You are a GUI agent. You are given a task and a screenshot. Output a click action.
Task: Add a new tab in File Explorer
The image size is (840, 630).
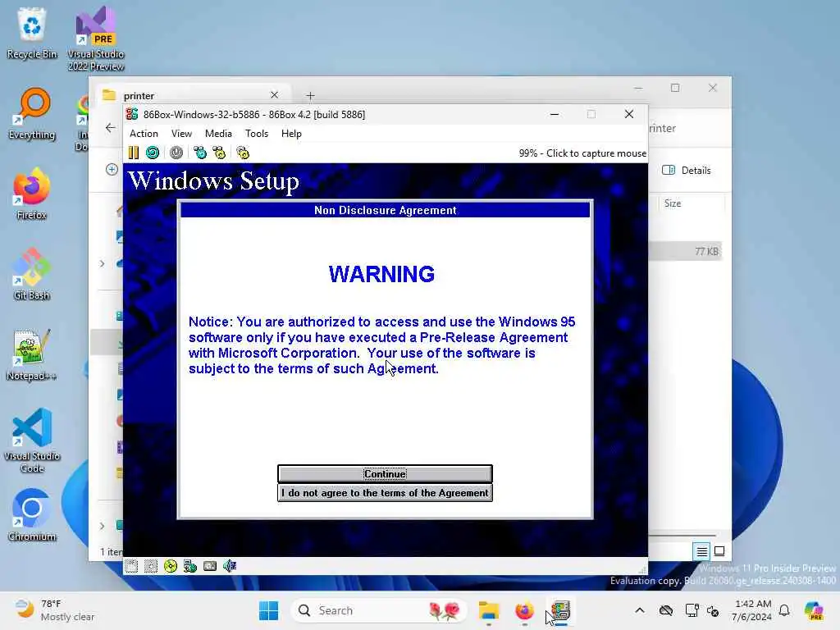point(310,96)
